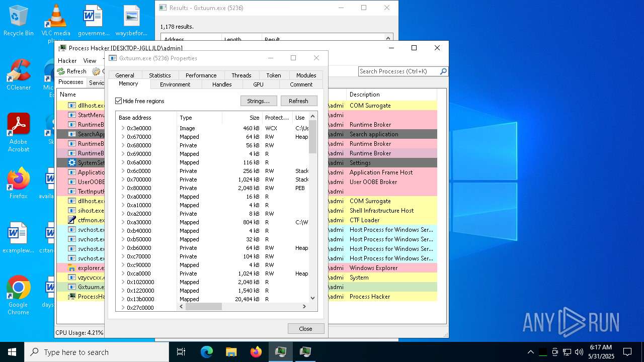Open Task View on the taskbar

[181, 352]
